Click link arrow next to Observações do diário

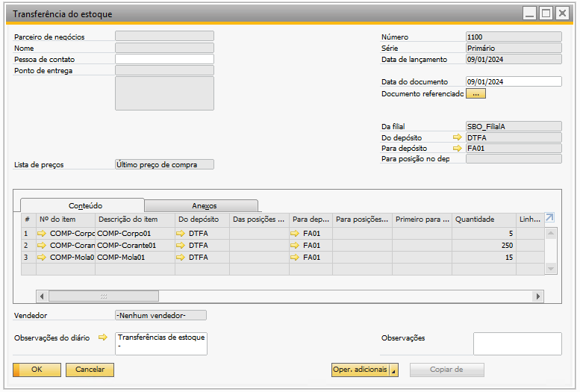[103, 338]
